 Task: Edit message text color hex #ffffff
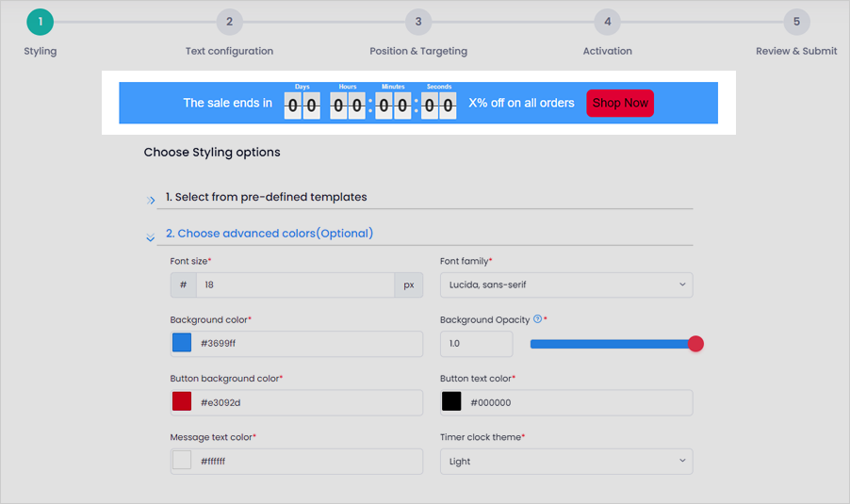pos(309,462)
